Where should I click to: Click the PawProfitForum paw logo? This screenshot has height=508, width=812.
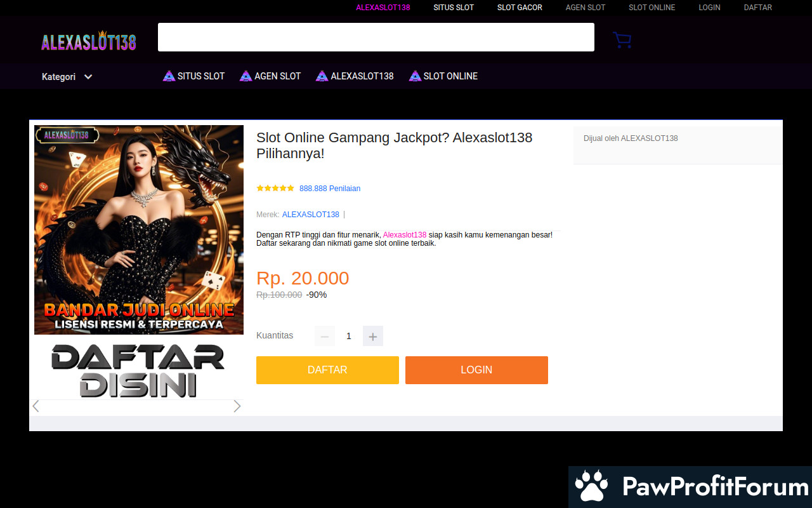(591, 486)
